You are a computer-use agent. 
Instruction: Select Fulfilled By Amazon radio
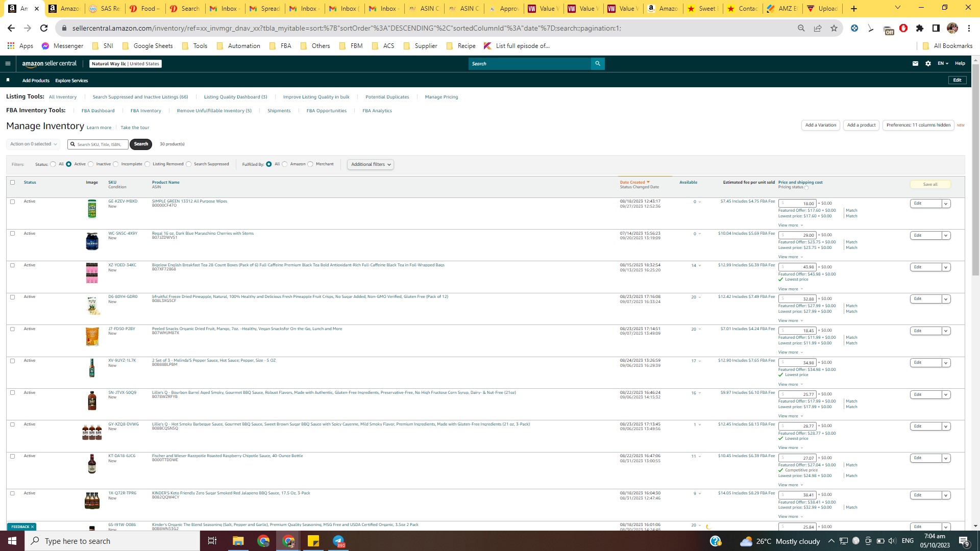[285, 164]
